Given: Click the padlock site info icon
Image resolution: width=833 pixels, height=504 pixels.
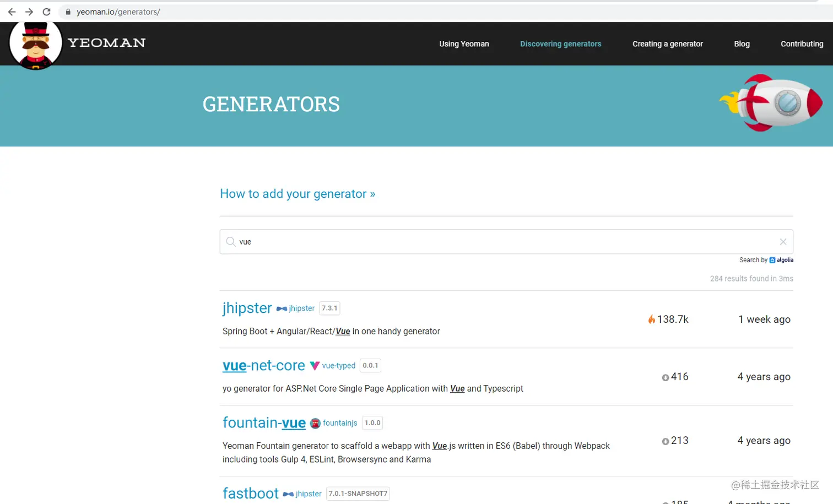Looking at the screenshot, I should point(68,12).
